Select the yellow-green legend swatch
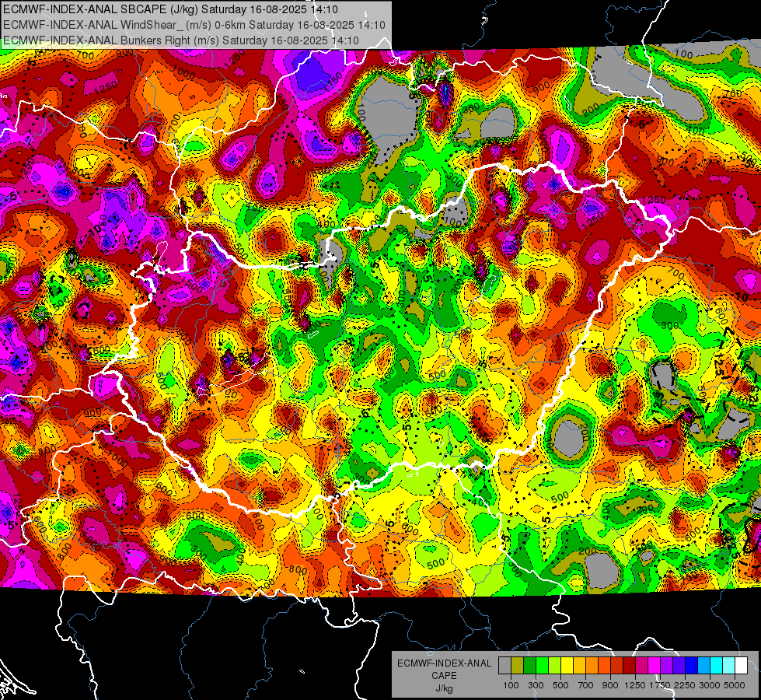761x700 pixels. pyautogui.click(x=554, y=666)
